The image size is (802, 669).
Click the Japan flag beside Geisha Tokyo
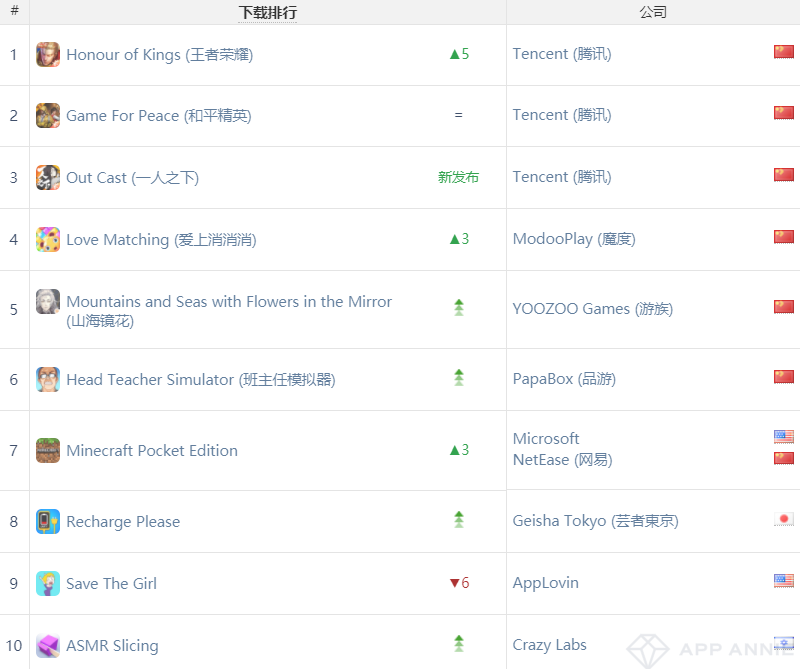point(784,519)
